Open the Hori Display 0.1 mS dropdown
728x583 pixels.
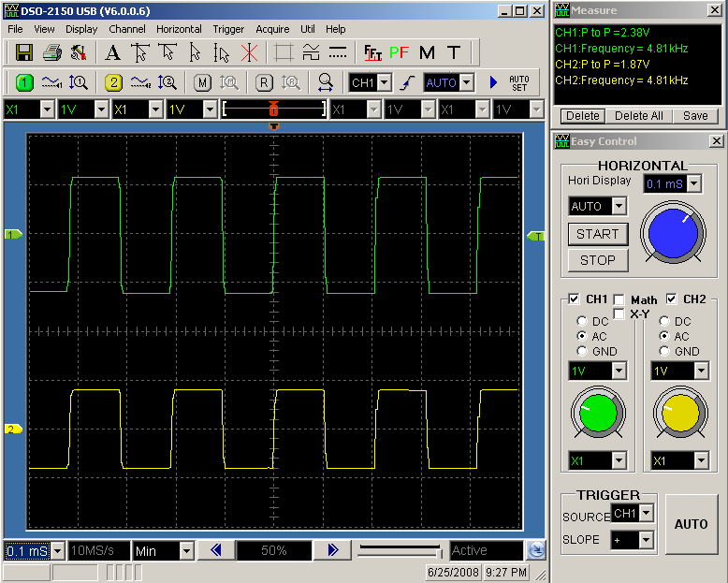tap(693, 184)
